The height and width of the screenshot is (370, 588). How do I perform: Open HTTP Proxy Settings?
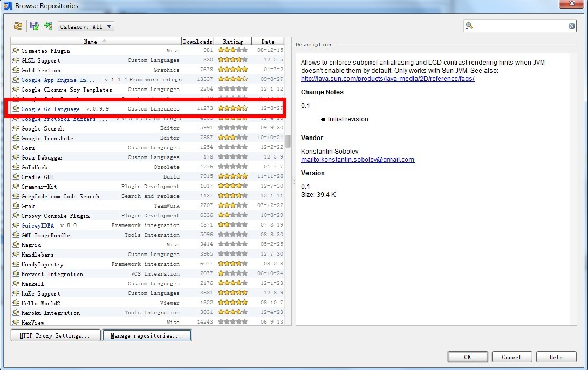[x=56, y=335]
